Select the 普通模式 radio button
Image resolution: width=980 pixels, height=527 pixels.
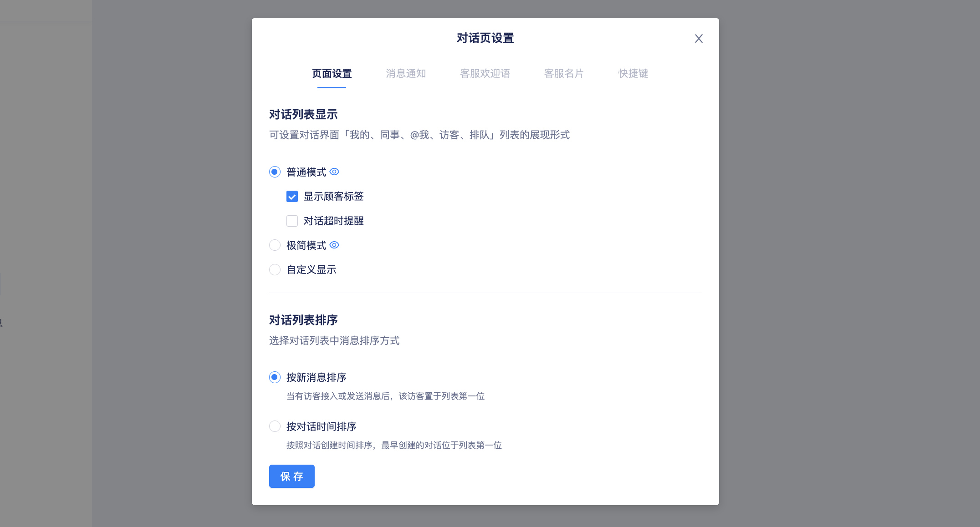click(x=275, y=172)
